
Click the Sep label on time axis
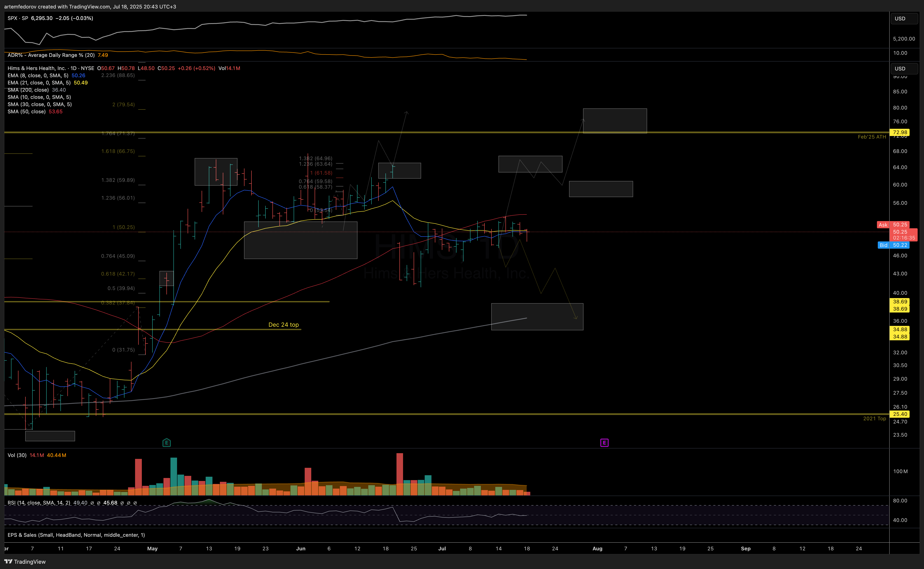coord(746,548)
